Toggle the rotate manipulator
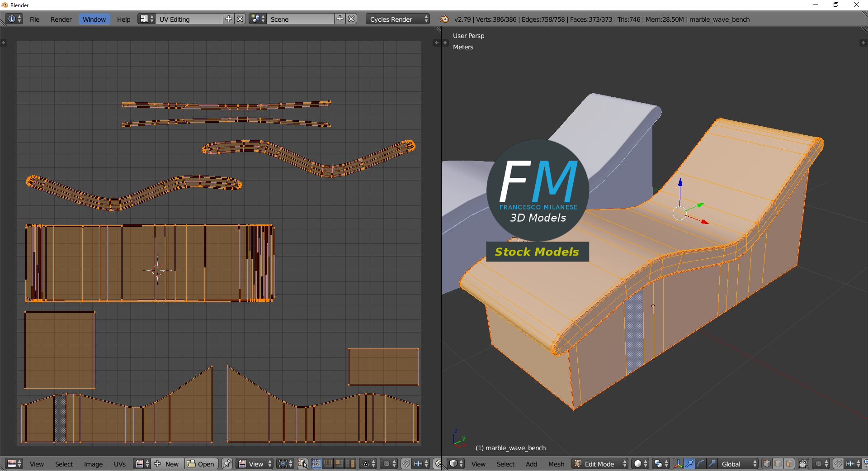Image resolution: width=868 pixels, height=471 pixels. point(701,464)
